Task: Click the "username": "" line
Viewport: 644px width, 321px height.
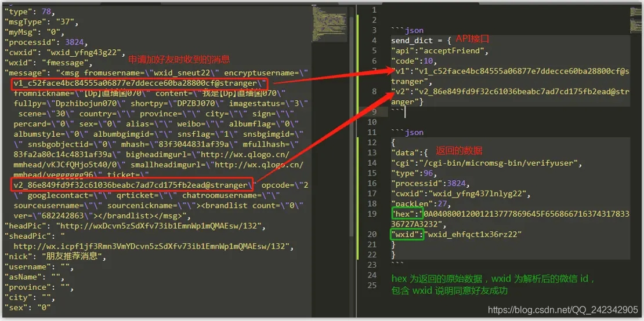Action: click(39, 267)
